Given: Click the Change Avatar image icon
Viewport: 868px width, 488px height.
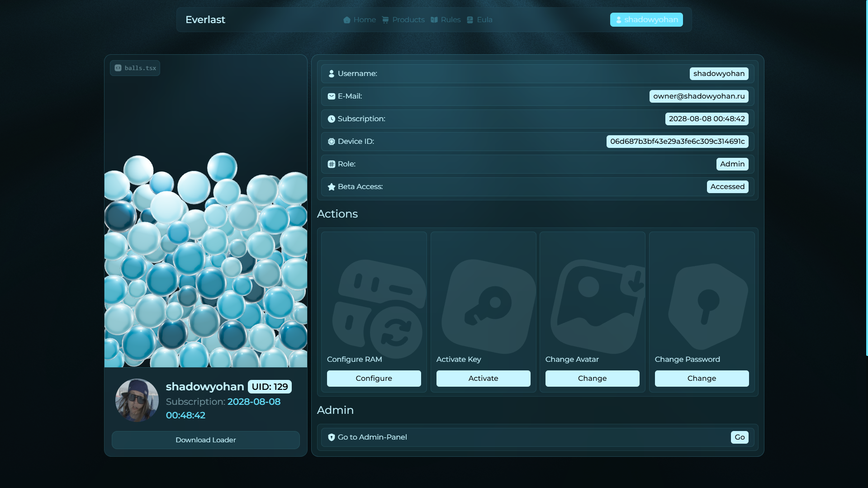Looking at the screenshot, I should tap(597, 306).
